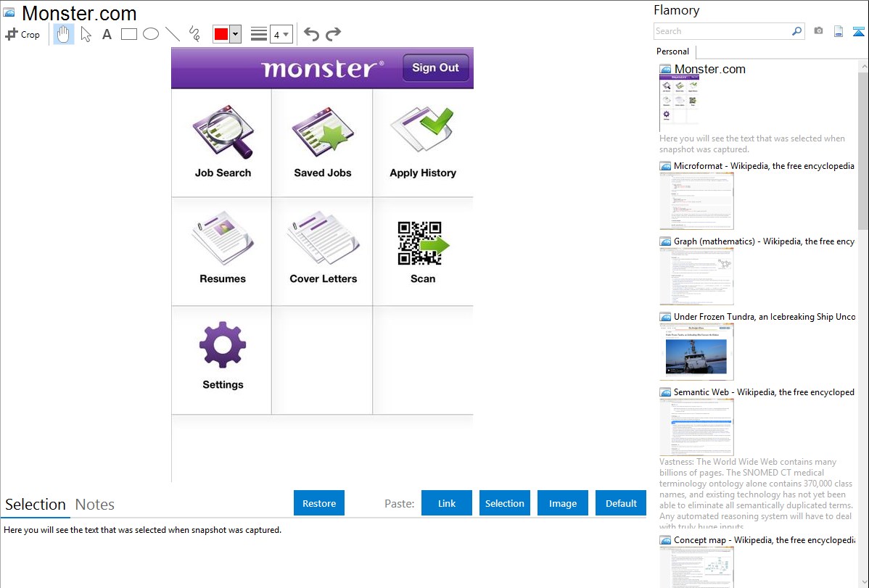Viewport: 869px width, 588px height.
Task: Undo the last annotation
Action: 311,34
